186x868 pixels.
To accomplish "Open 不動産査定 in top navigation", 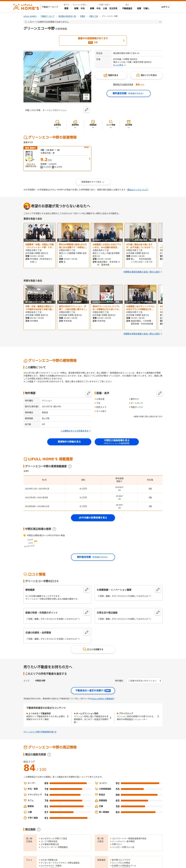I will [x=127, y=8].
